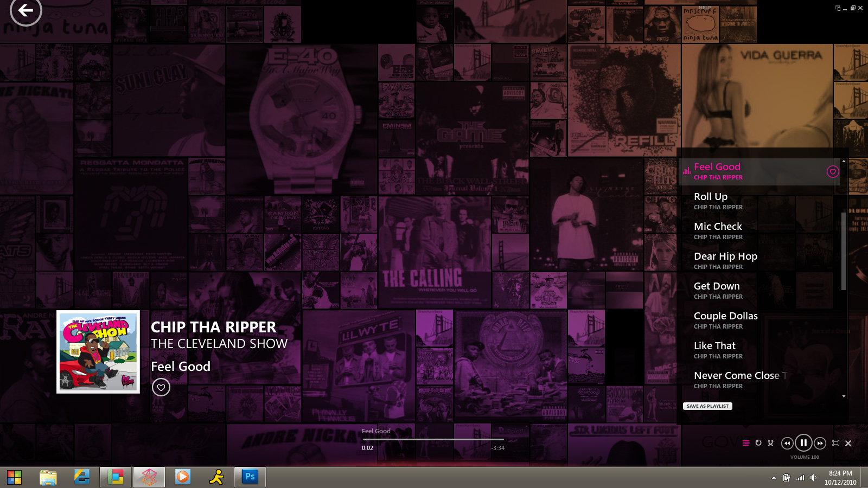The image size is (868, 488).
Task: Click the Vida Guerra background tile
Action: pyautogui.click(x=757, y=96)
